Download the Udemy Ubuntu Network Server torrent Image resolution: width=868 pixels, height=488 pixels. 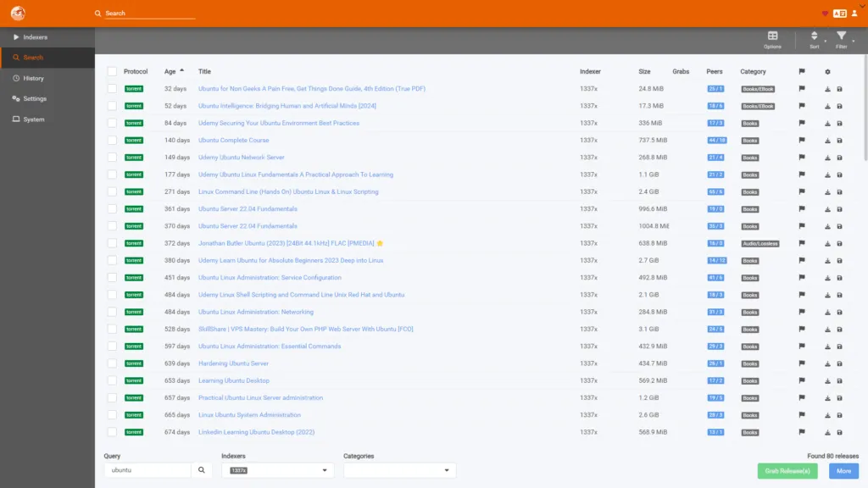[827, 157]
